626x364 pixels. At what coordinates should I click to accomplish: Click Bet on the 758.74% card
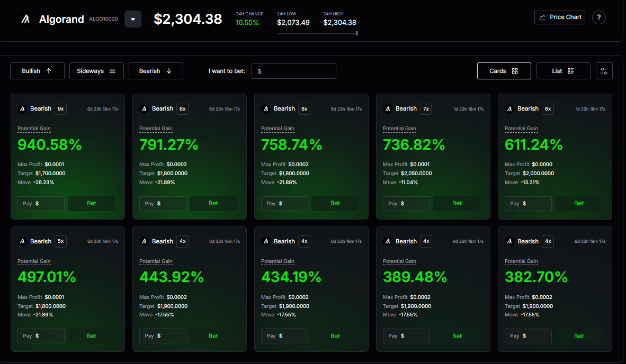[335, 203]
